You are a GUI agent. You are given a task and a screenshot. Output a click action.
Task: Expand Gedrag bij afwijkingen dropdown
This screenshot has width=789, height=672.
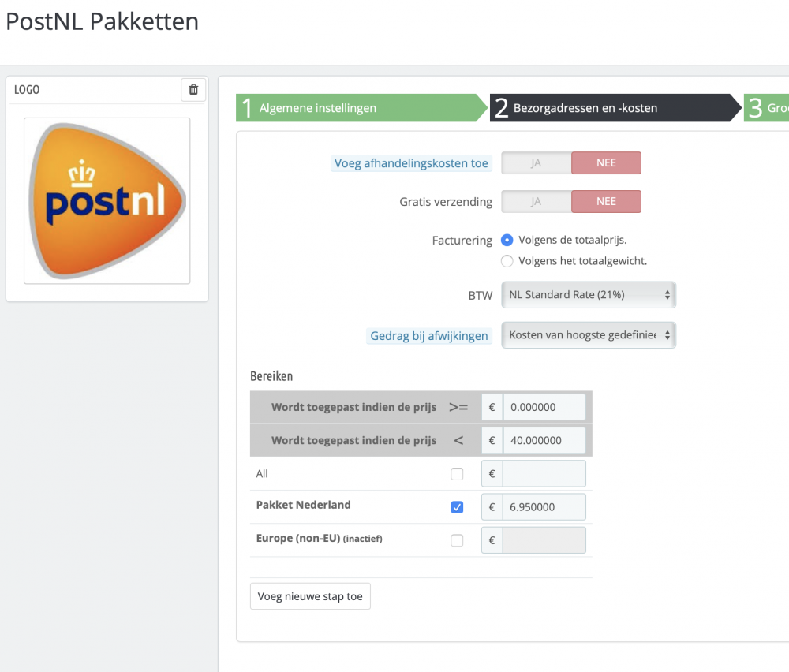pos(589,335)
